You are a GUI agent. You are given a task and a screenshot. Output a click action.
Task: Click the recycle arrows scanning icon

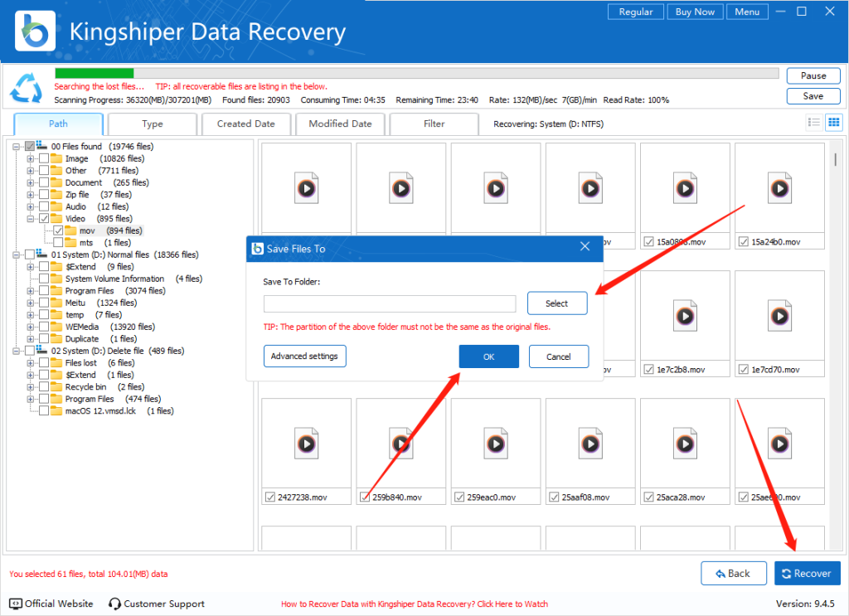(x=26, y=88)
